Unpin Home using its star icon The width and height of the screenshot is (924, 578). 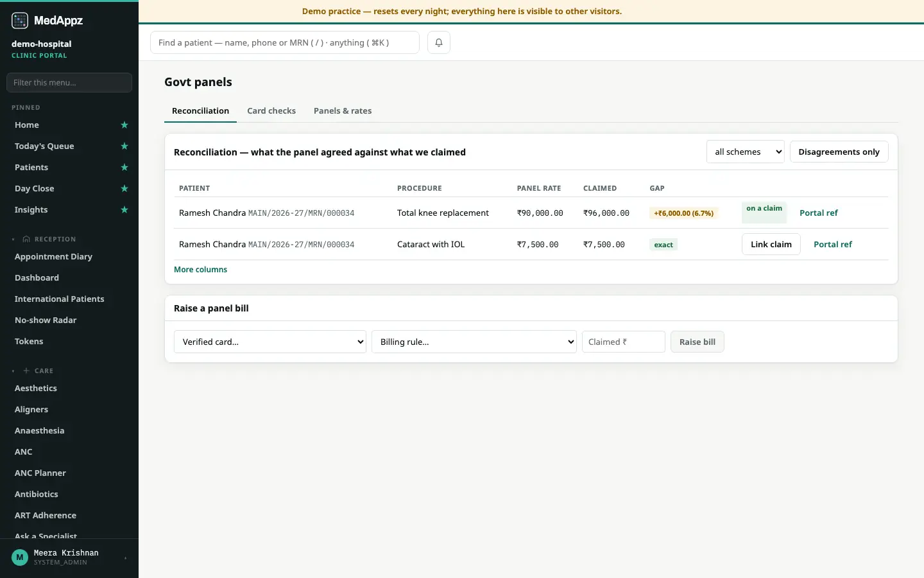coord(124,125)
